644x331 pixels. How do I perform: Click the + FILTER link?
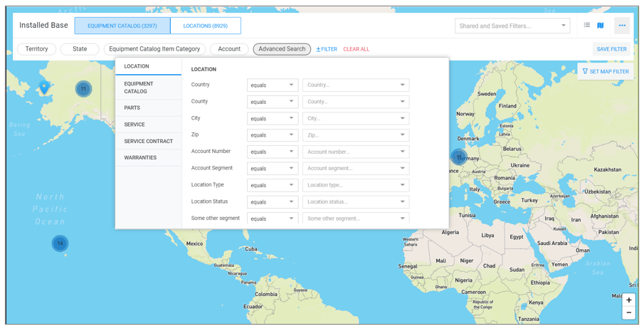click(327, 49)
